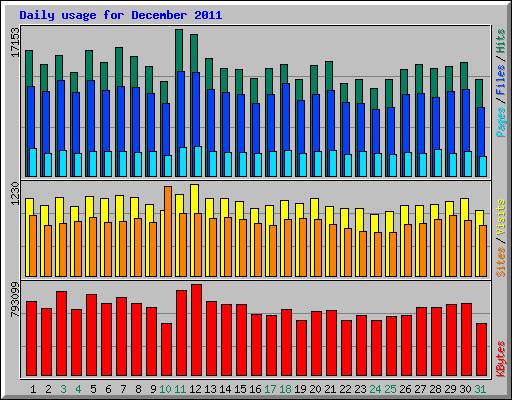
Task: Click green day label 24
Action: (x=375, y=389)
